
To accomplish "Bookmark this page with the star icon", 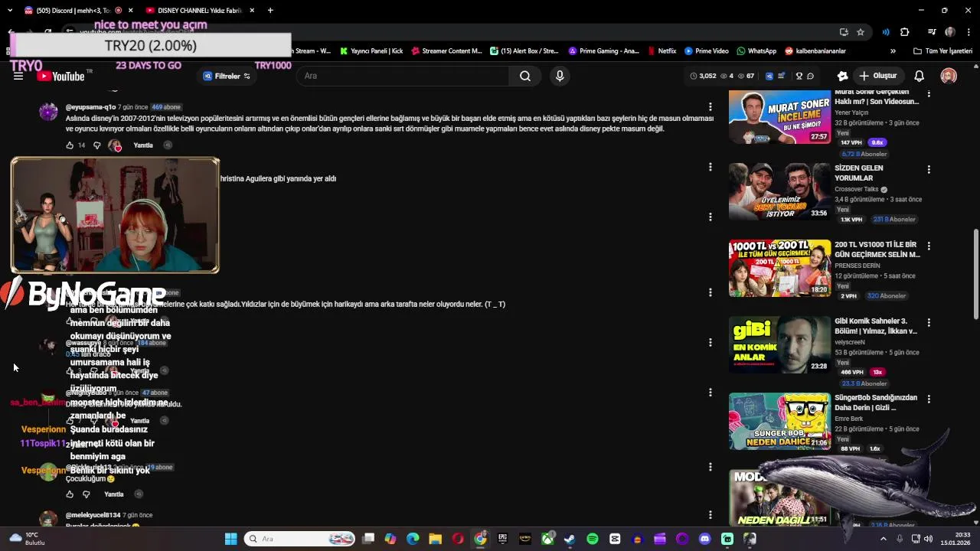I will click(x=861, y=32).
